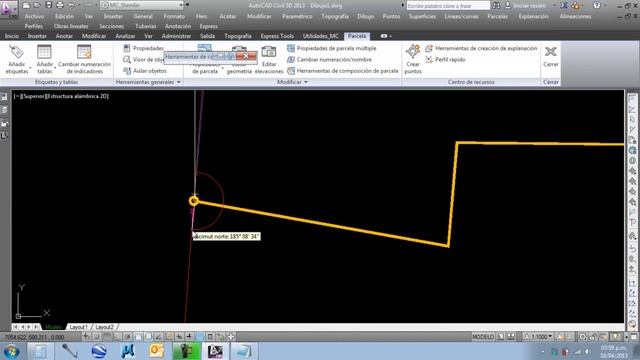
Task: Close the floating Herramientas toolbar
Action: click(246, 56)
